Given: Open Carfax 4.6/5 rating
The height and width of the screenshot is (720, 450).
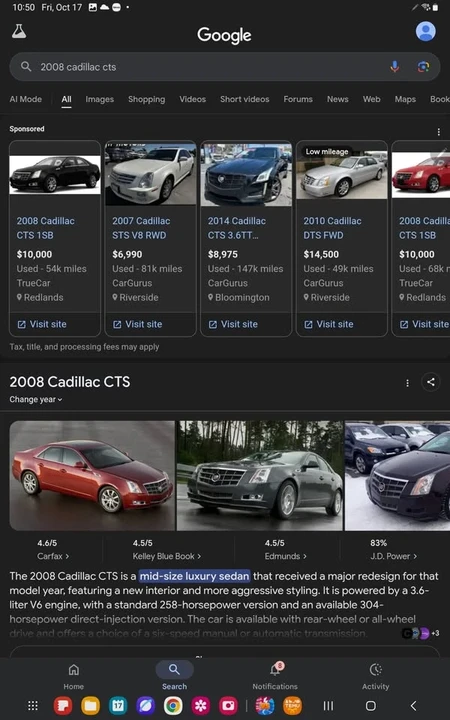Looking at the screenshot, I should click(x=53, y=550).
